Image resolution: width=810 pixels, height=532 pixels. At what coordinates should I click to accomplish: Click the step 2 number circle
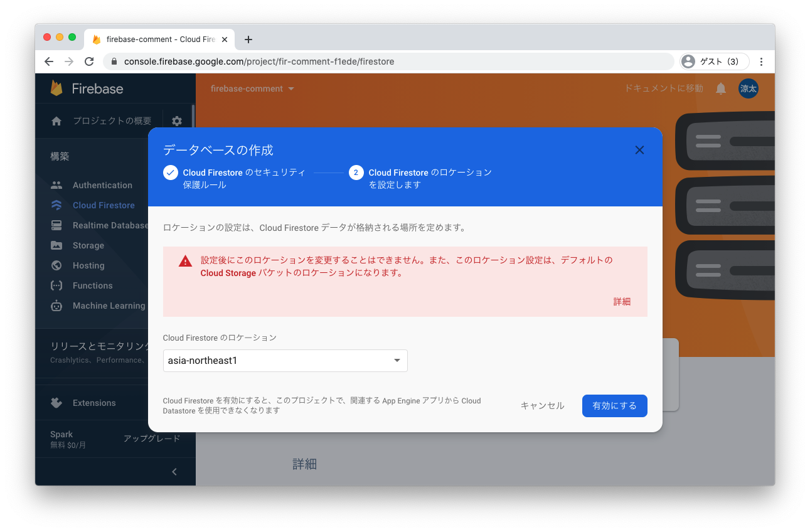[x=356, y=173]
